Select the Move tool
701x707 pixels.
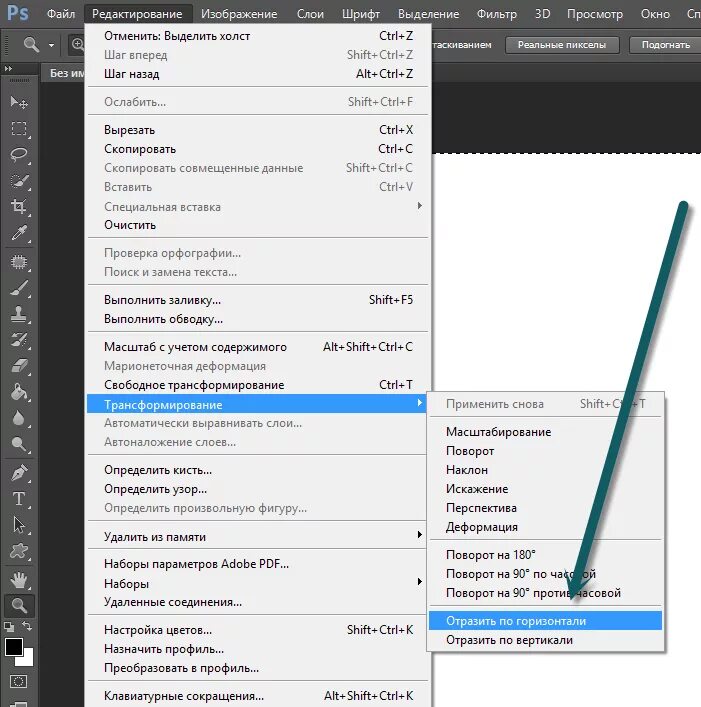click(x=18, y=102)
